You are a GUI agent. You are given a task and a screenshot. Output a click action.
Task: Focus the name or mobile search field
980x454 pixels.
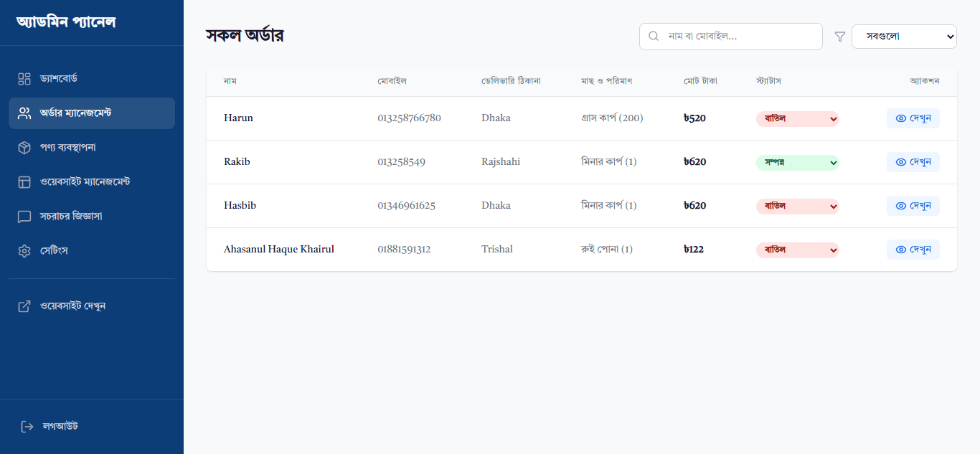tap(739, 37)
